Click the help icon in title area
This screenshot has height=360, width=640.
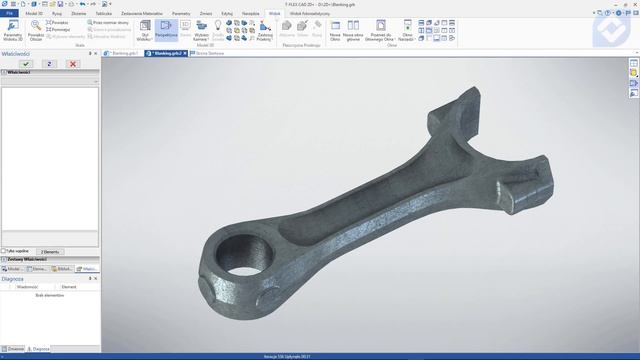[608, 13]
